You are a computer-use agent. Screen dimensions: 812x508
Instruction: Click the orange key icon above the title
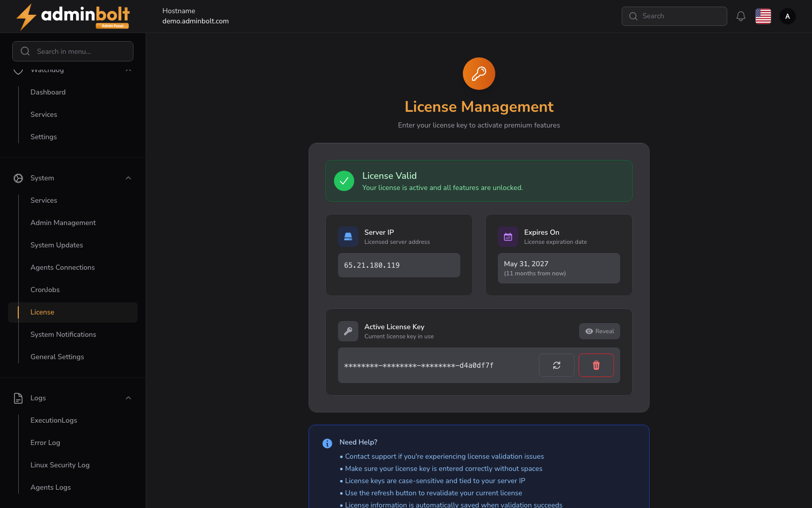click(x=479, y=74)
